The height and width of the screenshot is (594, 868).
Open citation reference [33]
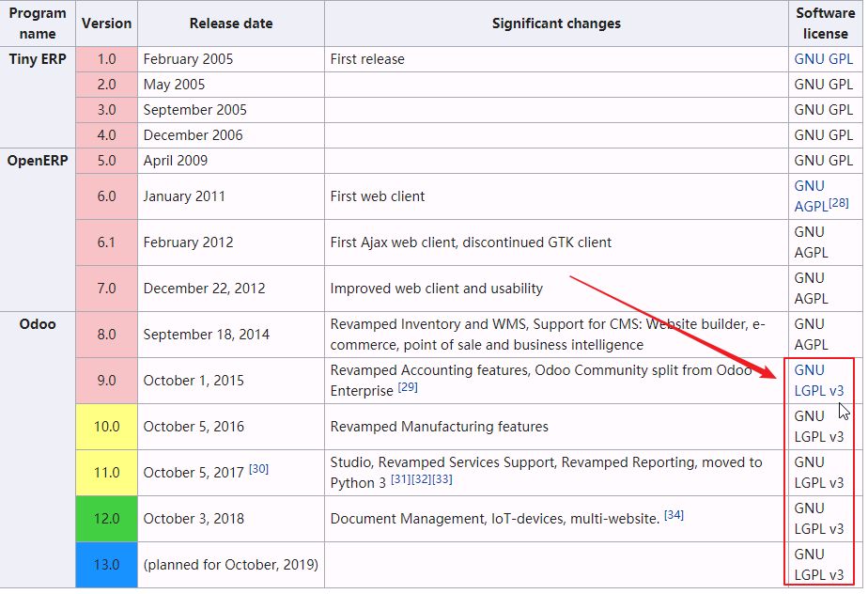(442, 478)
